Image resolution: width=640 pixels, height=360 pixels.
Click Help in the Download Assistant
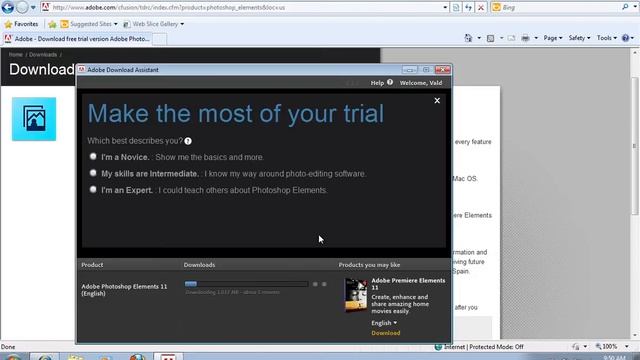[x=377, y=83]
